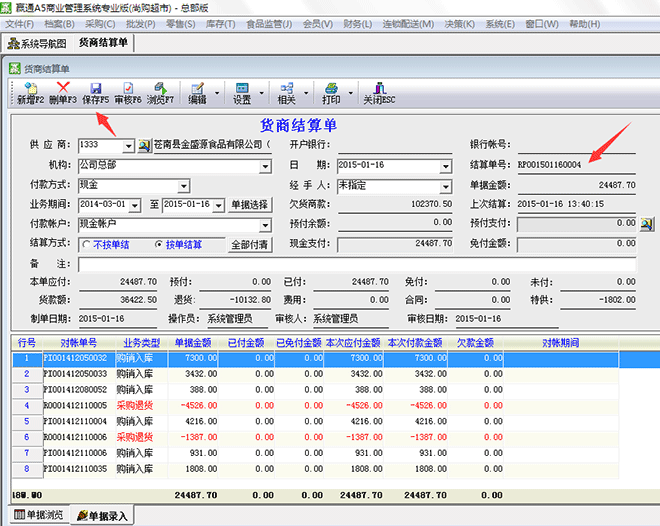Open the 帮助(H) menu
Viewport: 660px width, 526px height.
click(585, 24)
